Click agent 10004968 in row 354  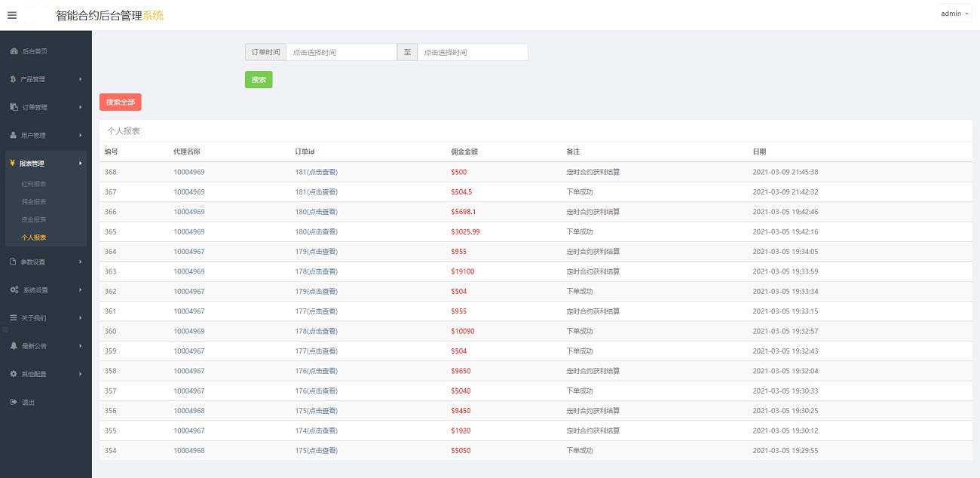click(189, 450)
